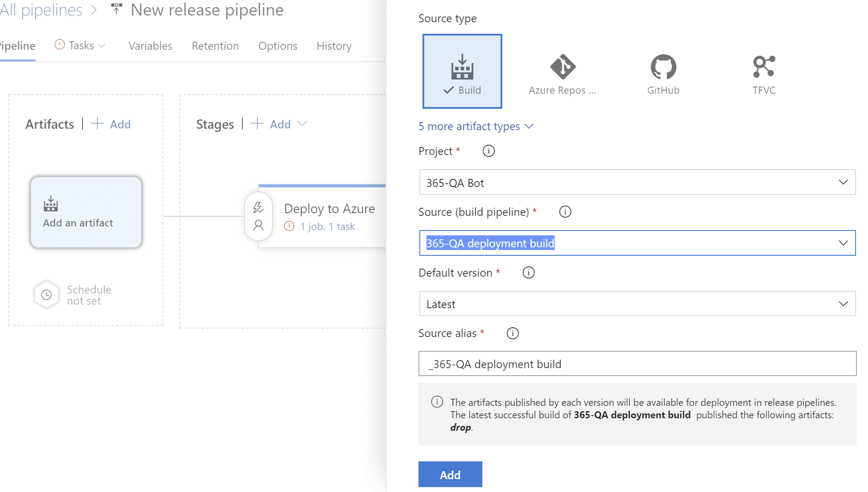Click the Project info icon

(489, 151)
